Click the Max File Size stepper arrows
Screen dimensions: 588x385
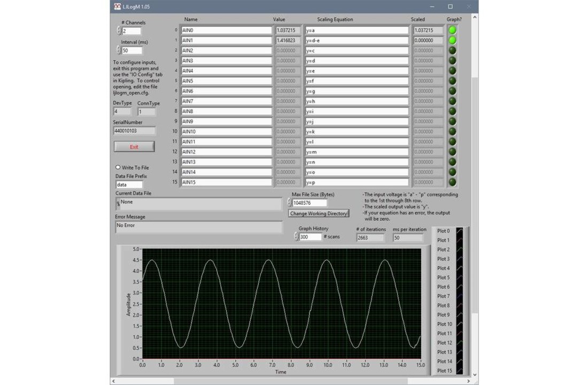(x=290, y=203)
